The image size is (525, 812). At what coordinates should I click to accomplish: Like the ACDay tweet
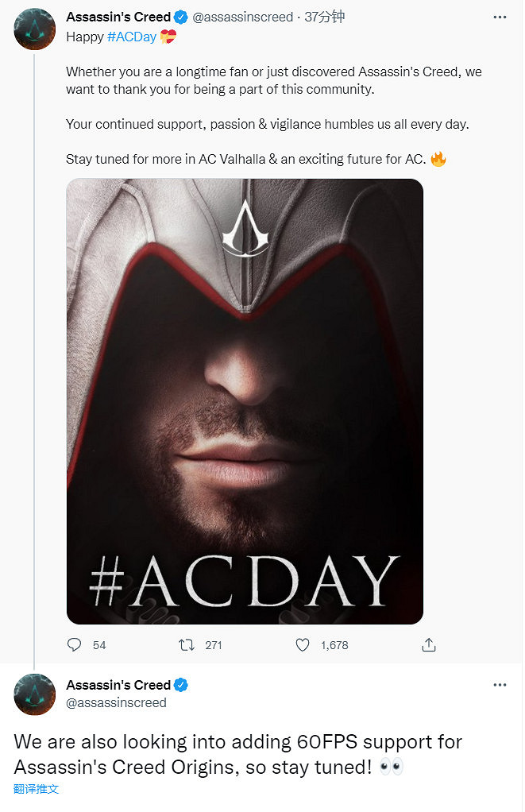click(x=303, y=644)
